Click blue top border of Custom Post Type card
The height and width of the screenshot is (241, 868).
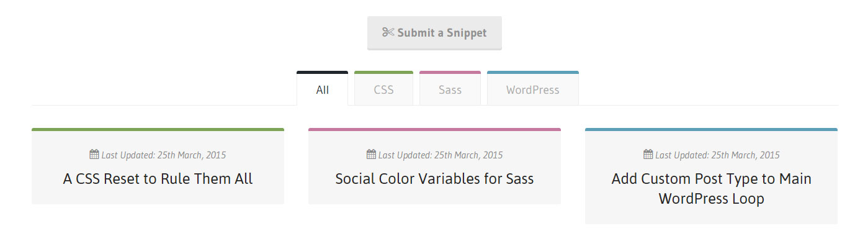click(711, 129)
